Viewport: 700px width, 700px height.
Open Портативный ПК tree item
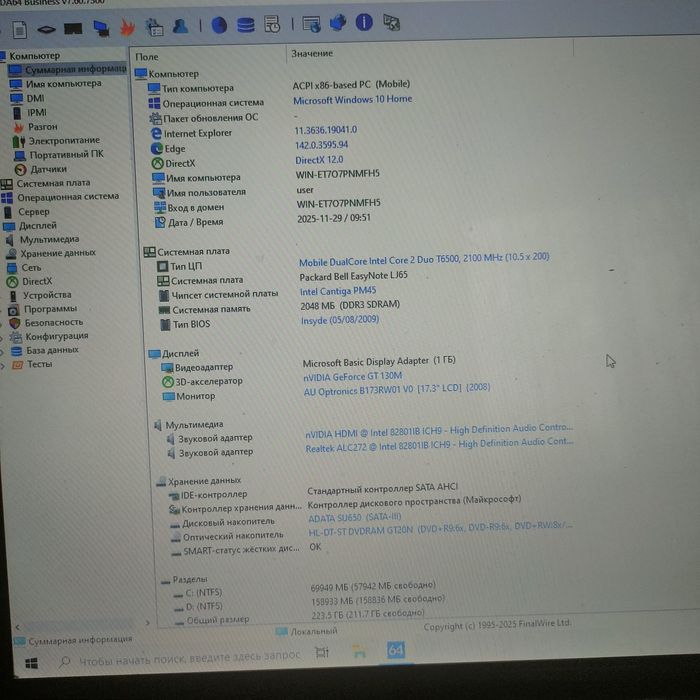[x=66, y=154]
